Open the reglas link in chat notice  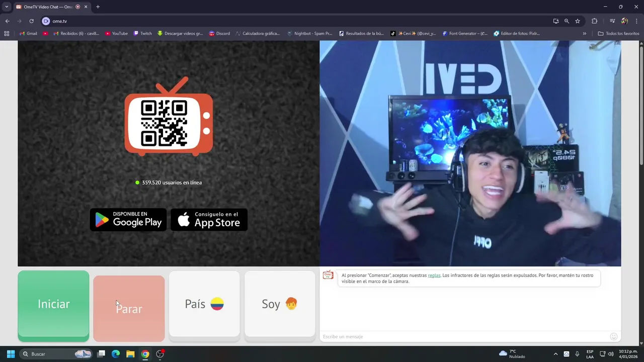pyautogui.click(x=434, y=276)
